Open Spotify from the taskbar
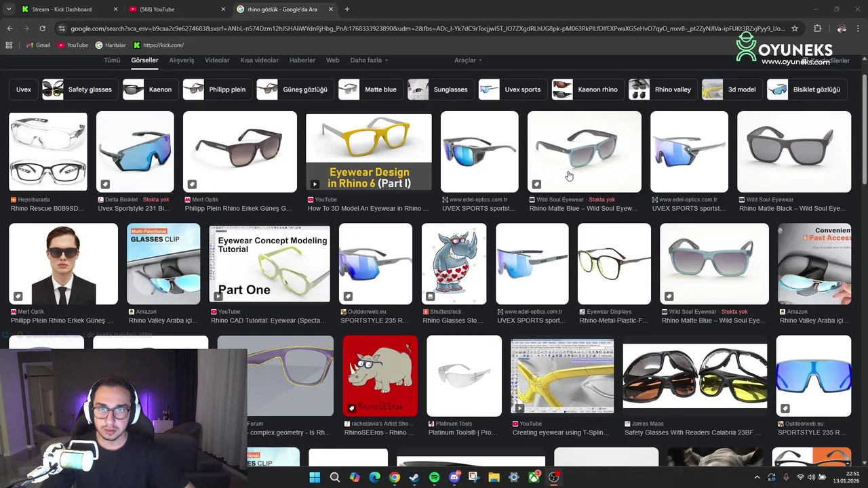The height and width of the screenshot is (488, 868). point(435,477)
